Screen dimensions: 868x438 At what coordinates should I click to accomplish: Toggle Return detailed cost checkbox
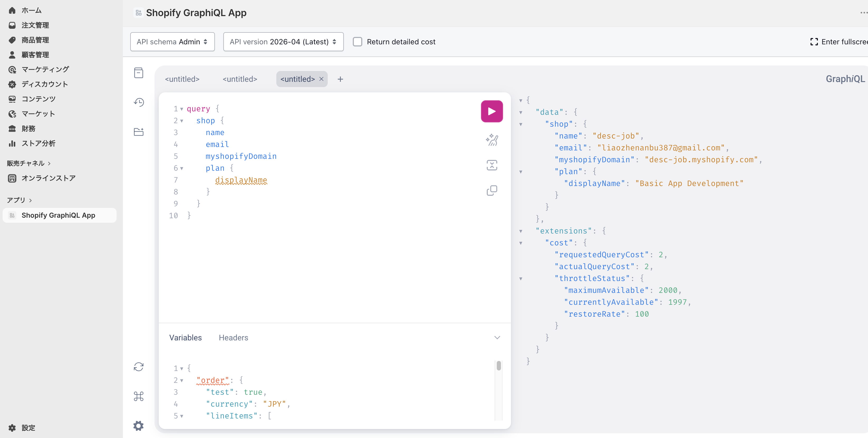click(x=357, y=42)
